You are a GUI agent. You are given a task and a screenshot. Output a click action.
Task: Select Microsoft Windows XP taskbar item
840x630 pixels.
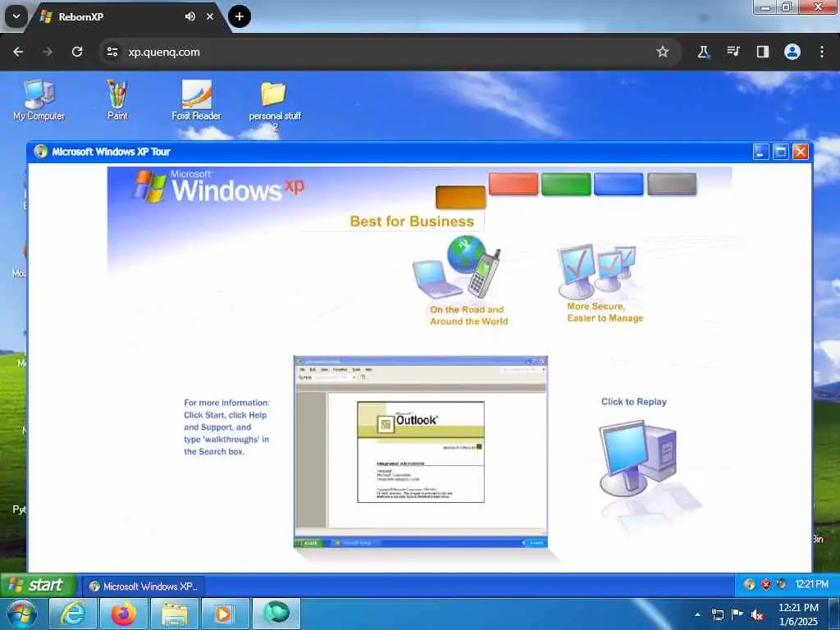pyautogui.click(x=144, y=586)
